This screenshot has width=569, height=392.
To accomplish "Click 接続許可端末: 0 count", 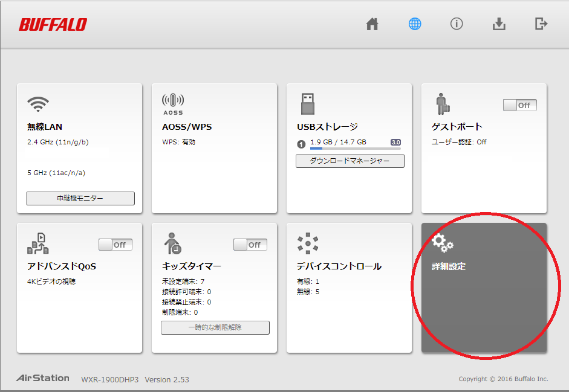I will [186, 292].
